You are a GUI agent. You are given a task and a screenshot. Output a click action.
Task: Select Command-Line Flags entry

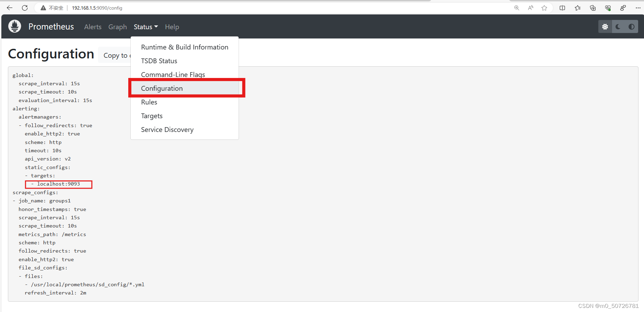click(185, 74)
